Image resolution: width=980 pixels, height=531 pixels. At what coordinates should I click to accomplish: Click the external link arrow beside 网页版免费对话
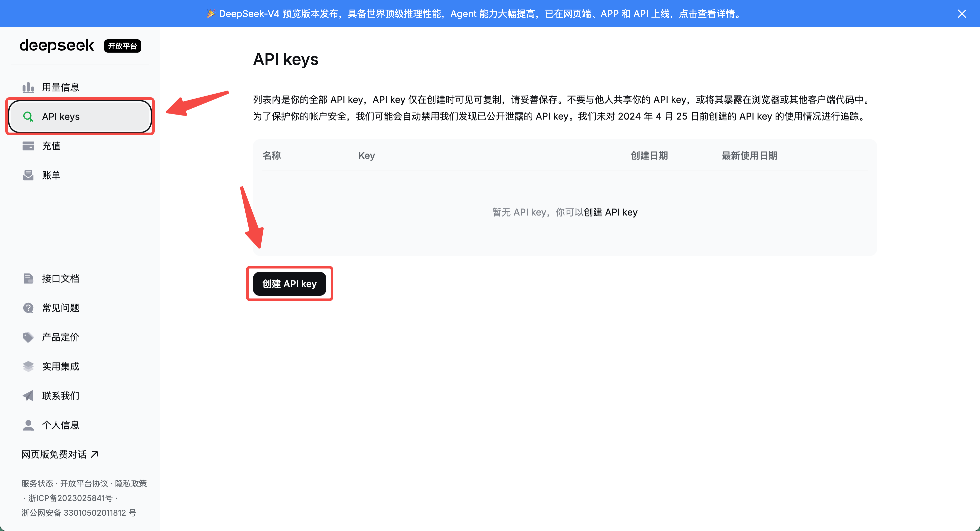(94, 454)
